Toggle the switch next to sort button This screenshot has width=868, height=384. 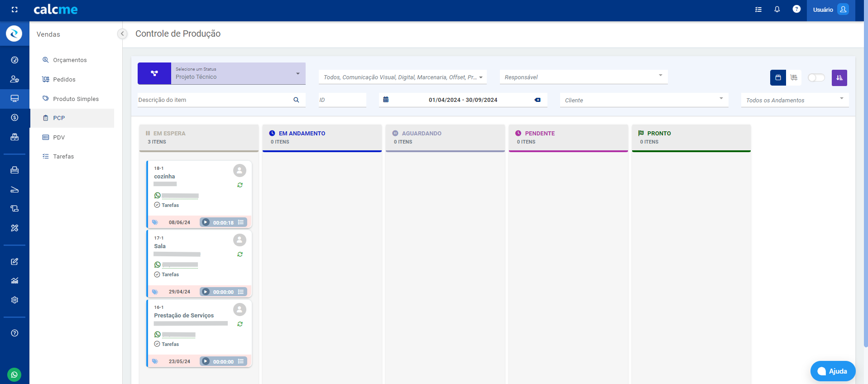[x=816, y=77]
